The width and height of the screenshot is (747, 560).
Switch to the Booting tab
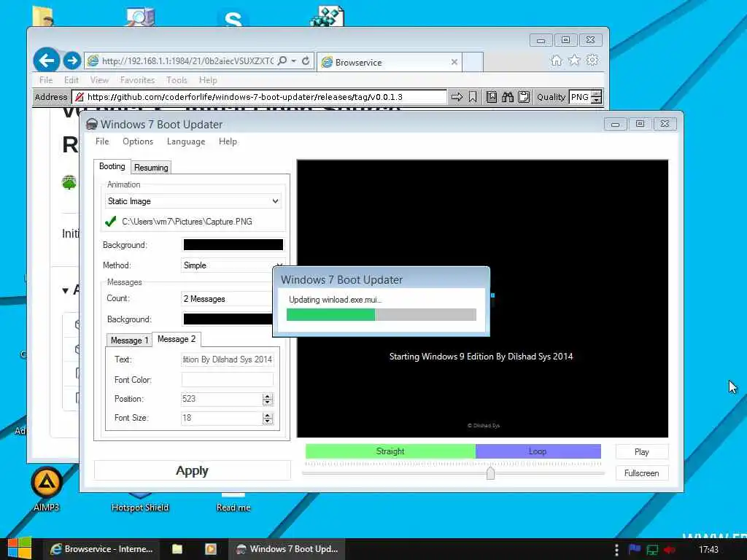pos(112,166)
